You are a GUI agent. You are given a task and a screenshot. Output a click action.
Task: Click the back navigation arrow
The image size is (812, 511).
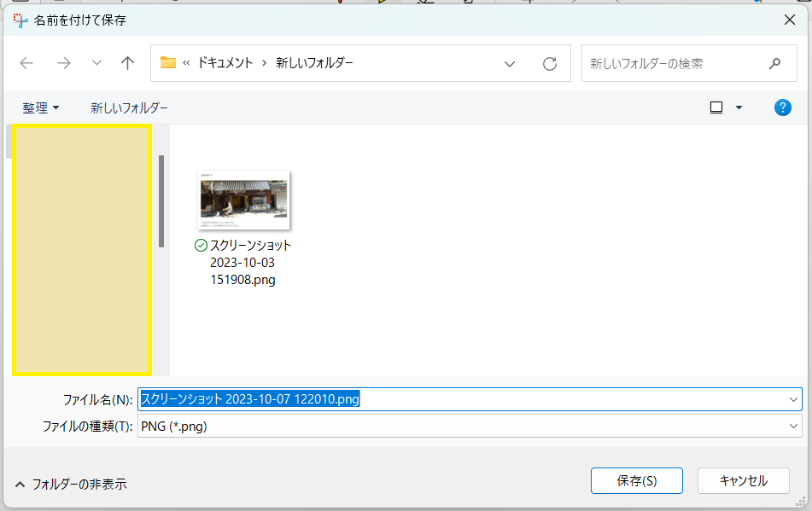pyautogui.click(x=26, y=63)
